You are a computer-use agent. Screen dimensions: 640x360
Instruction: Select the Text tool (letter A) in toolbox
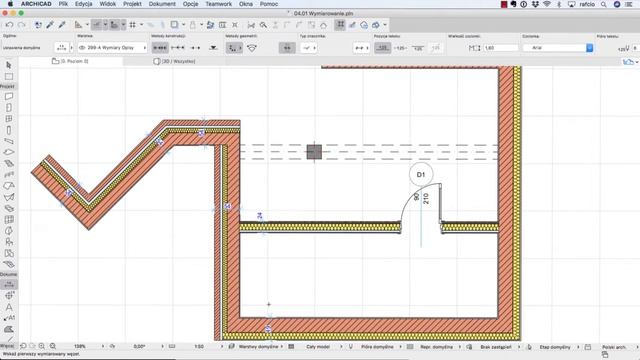click(9, 307)
